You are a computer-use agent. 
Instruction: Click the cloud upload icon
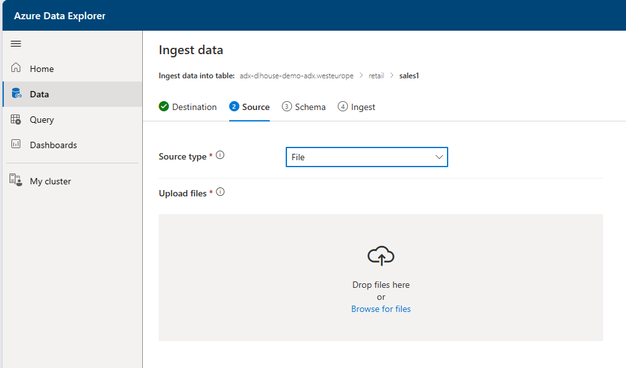(x=381, y=256)
